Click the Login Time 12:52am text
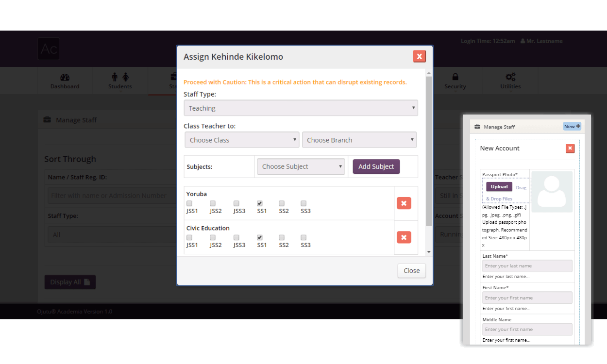The width and height of the screenshot is (607, 364). pos(488,41)
